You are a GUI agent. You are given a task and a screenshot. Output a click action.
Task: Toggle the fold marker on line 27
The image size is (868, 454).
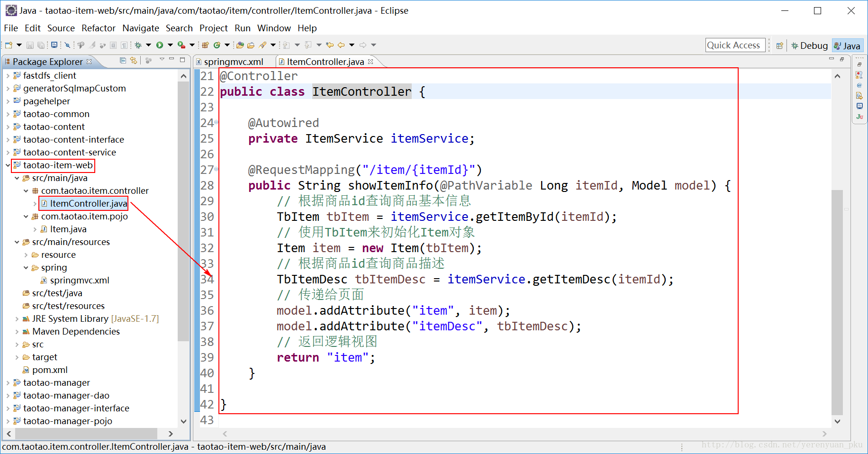[x=217, y=169]
